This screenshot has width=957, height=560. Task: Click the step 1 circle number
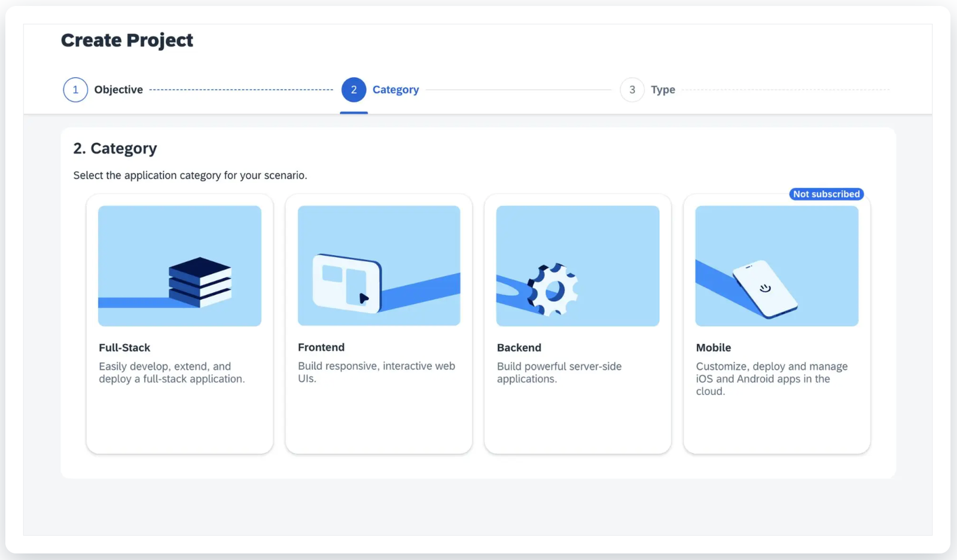coord(75,90)
